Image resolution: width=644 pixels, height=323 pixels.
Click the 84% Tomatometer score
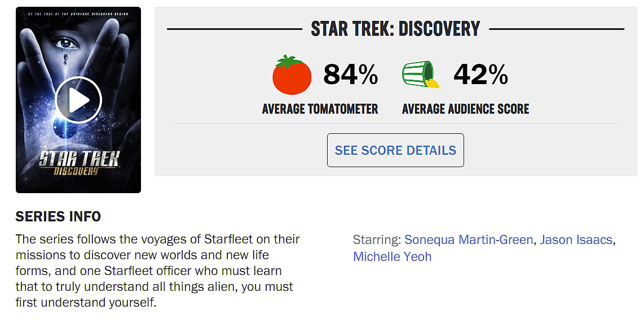350,75
